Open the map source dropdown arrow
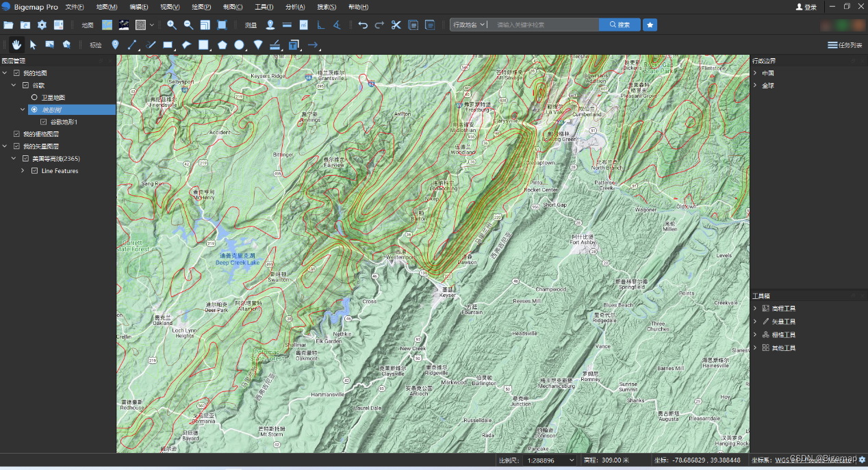The height and width of the screenshot is (470, 868). pos(152,25)
